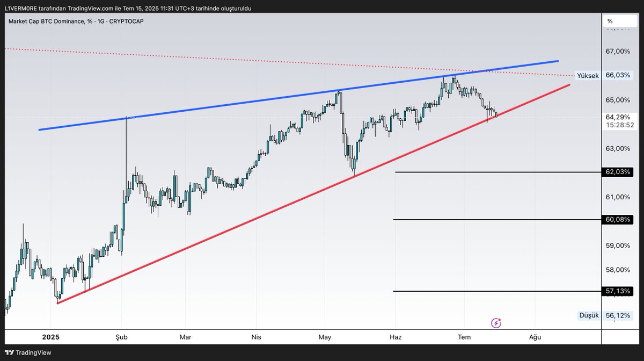The height and width of the screenshot is (361, 644).
Task: Click the countdown timer 15:28:52
Action: pyautogui.click(x=619, y=125)
